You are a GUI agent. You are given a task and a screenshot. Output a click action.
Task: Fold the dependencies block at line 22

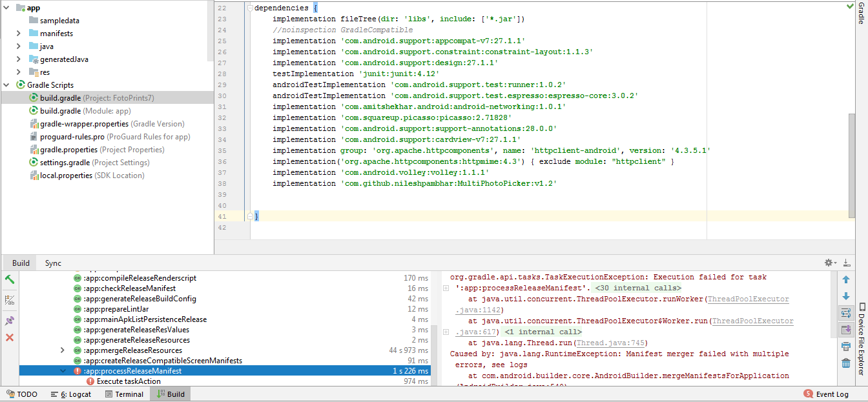coord(250,8)
